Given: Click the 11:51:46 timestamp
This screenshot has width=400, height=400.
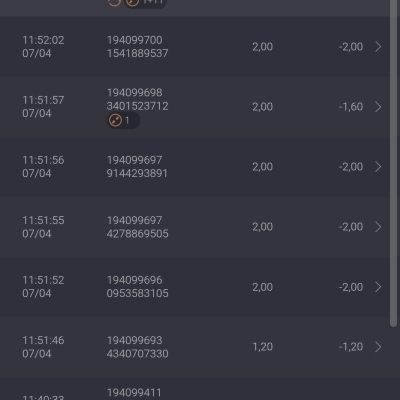Looking at the screenshot, I should pos(43,340).
